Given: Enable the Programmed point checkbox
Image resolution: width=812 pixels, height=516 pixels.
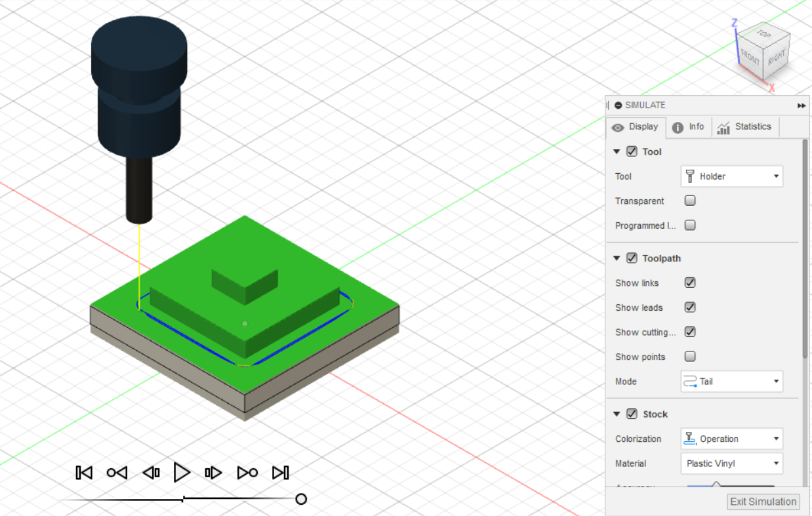Looking at the screenshot, I should click(690, 225).
